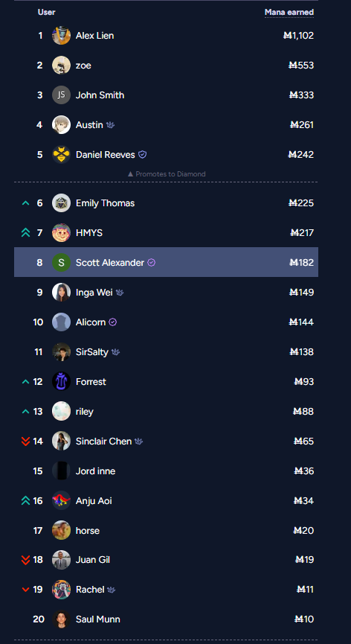The width and height of the screenshot is (351, 644).
Task: Click the up arrow beside Emily Thomas
Action: pos(26,203)
